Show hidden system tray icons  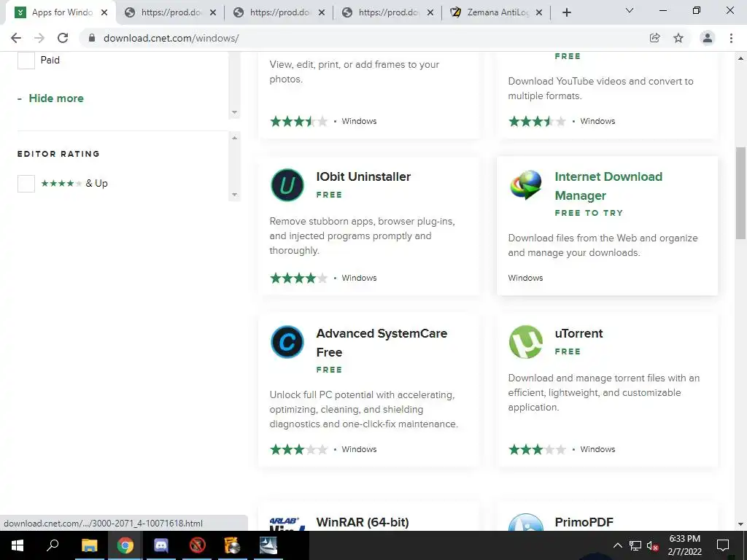pos(617,545)
